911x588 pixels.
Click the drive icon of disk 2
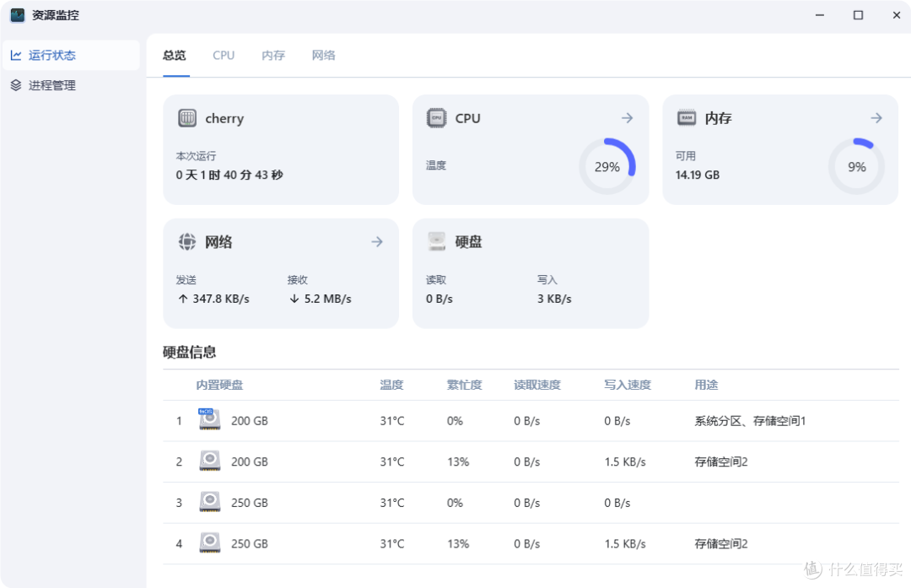[x=208, y=461]
